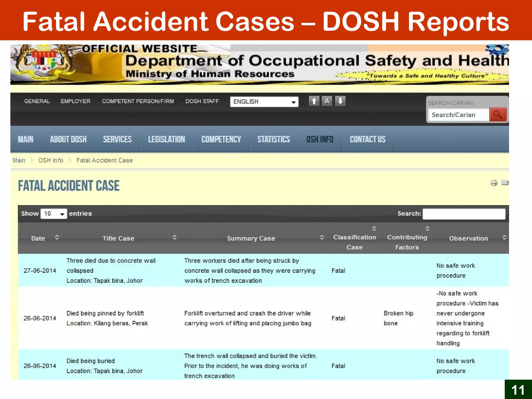
Task: Sort by Observation column arrows
Action: point(504,237)
